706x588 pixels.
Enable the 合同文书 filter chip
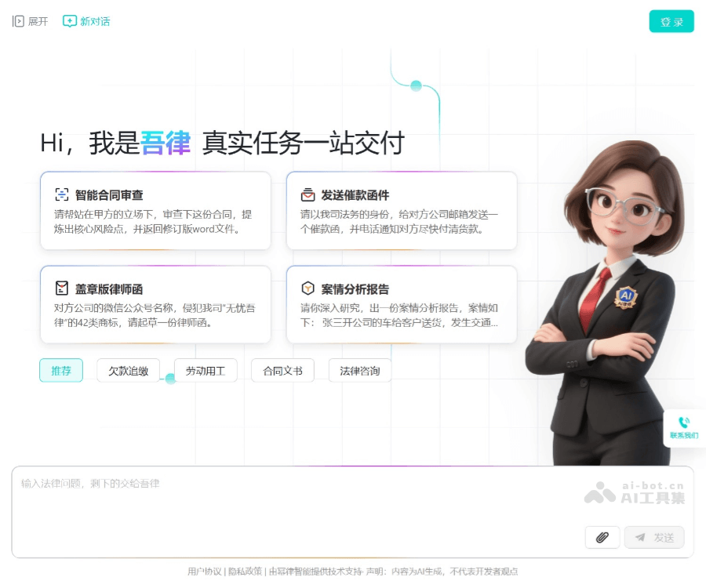[282, 370]
